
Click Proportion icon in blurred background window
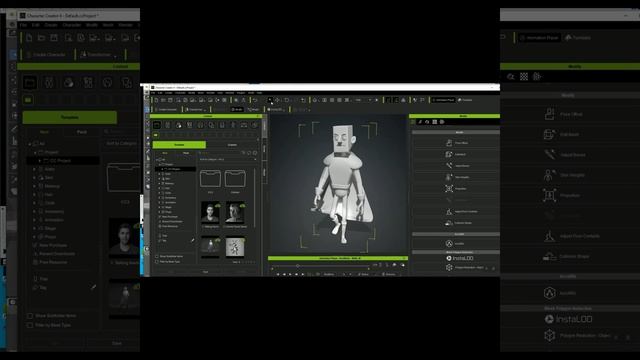coord(549,195)
